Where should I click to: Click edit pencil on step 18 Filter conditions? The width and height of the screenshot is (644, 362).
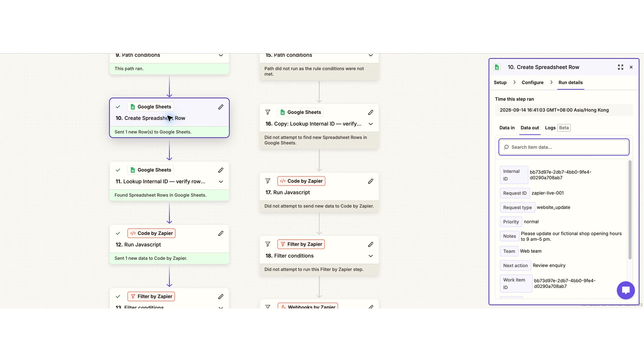point(371,244)
